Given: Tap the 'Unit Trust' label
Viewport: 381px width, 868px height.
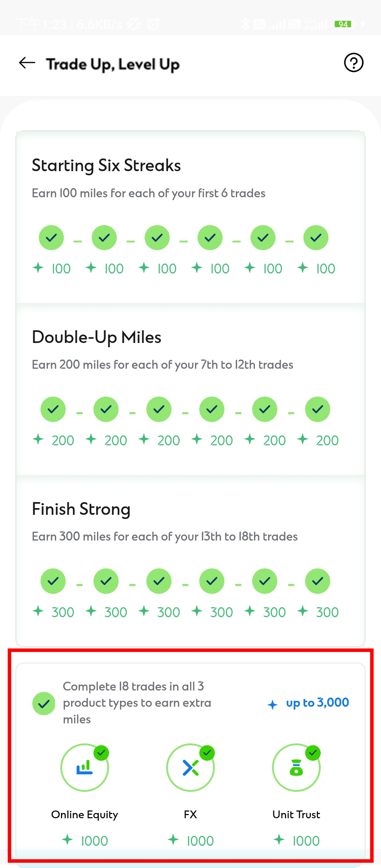Looking at the screenshot, I should pyautogui.click(x=296, y=814).
